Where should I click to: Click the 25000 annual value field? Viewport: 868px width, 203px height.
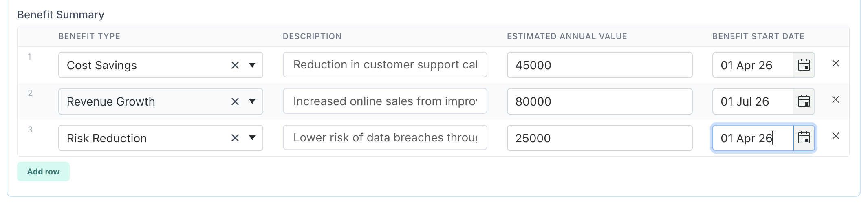pyautogui.click(x=599, y=138)
